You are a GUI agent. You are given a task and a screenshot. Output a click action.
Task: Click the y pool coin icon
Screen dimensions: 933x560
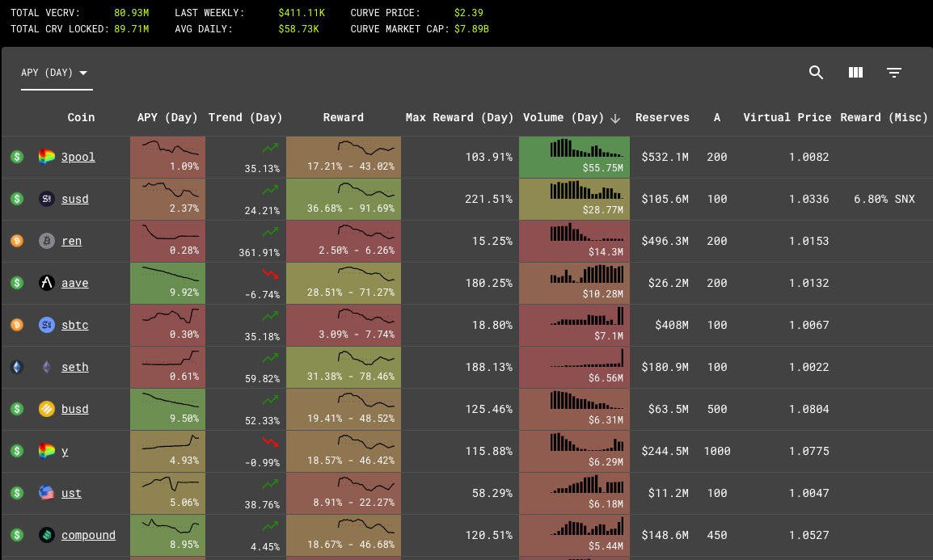click(x=46, y=451)
